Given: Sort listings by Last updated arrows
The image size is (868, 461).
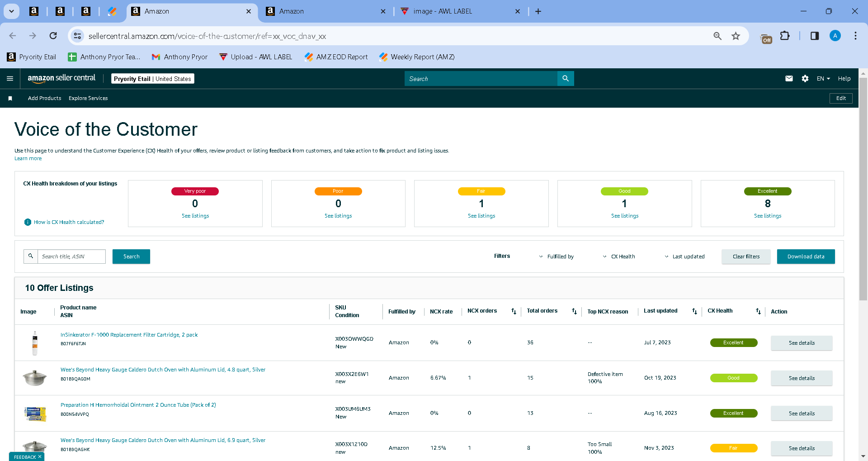Looking at the screenshot, I should [694, 311].
